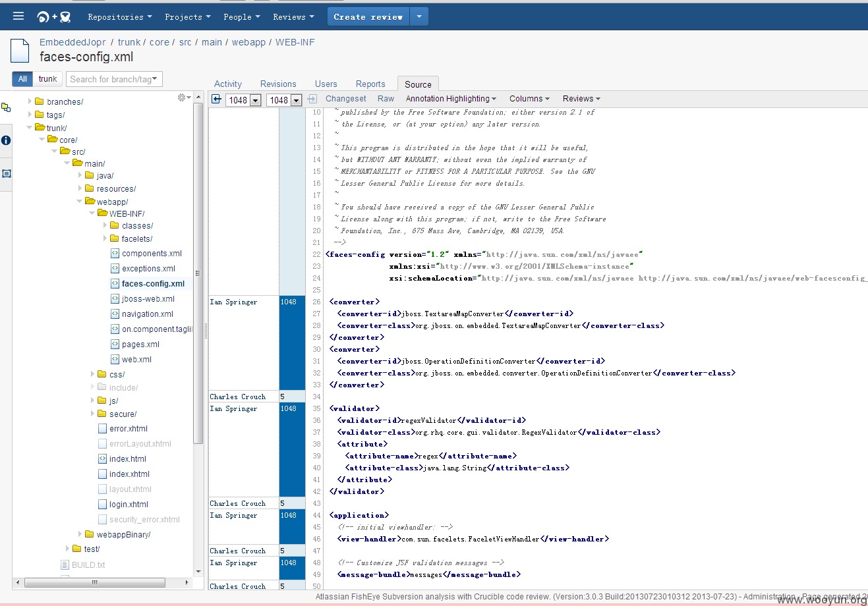Open the WEB-INF breadcrumb link
The width and height of the screenshot is (868, 606).
coord(295,42)
